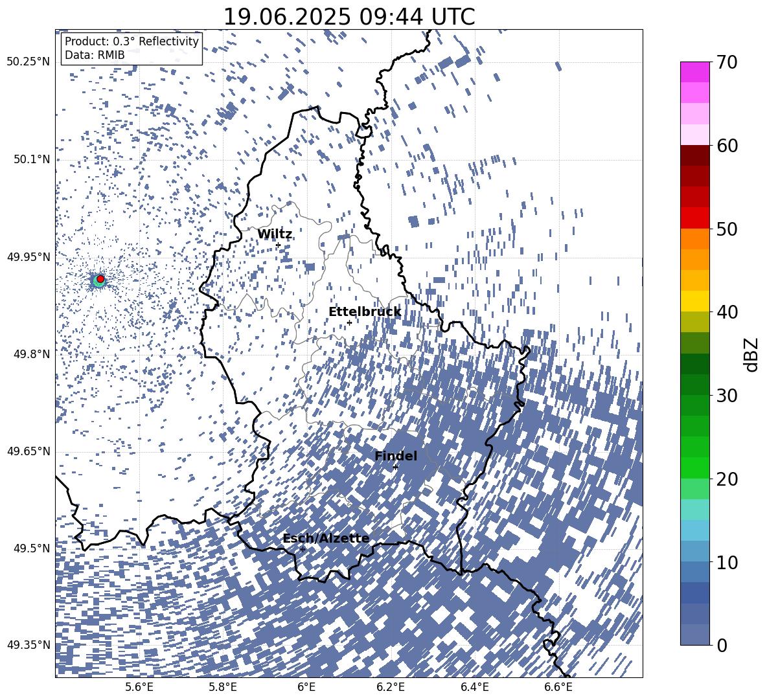
Task: Click the colorbar tick label 30
Action: click(x=727, y=396)
